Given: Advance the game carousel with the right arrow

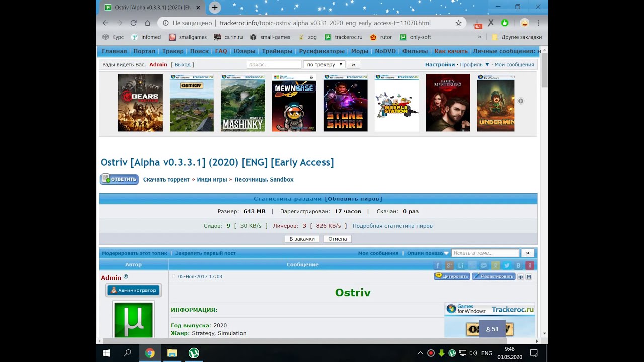Looking at the screenshot, I should pos(521,101).
